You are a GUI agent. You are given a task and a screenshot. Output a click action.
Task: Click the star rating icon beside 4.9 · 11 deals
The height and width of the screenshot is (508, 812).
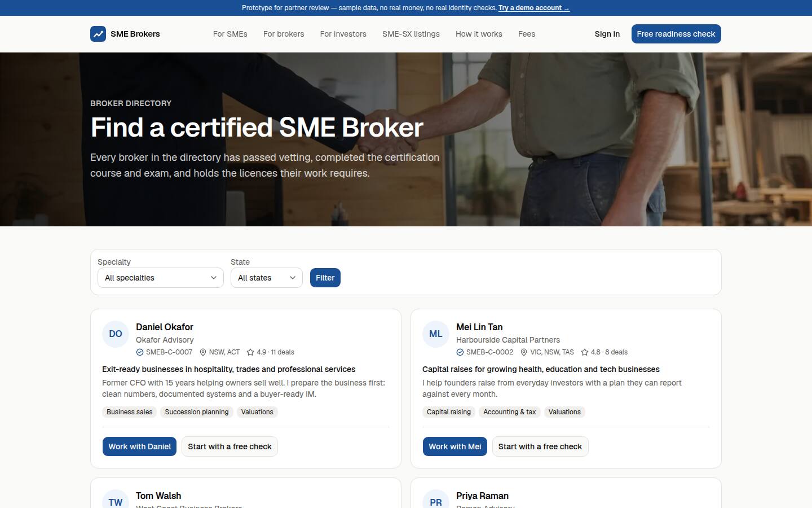pos(250,352)
